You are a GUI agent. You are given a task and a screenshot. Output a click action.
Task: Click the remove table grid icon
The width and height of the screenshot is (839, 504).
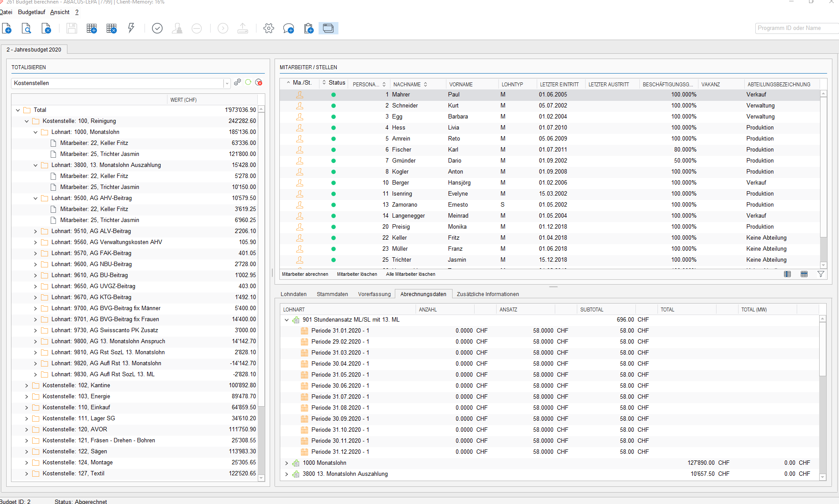[x=111, y=29]
